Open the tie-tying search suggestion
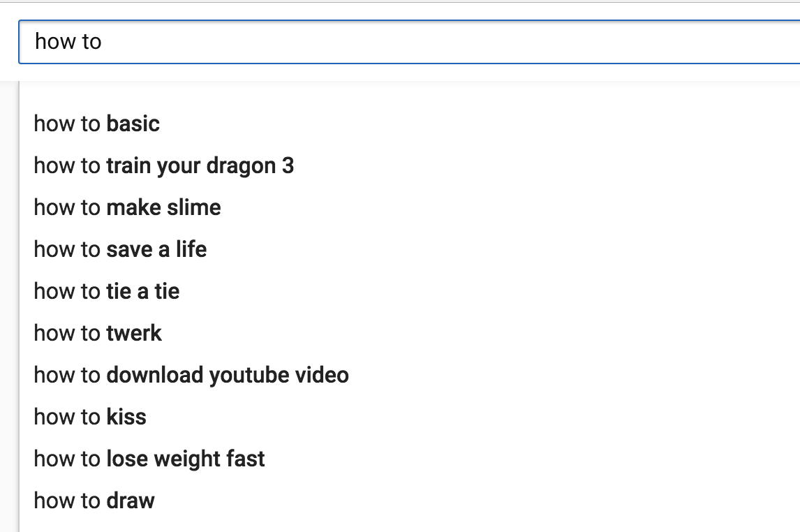Viewport: 800px width, 532px height. point(107,291)
